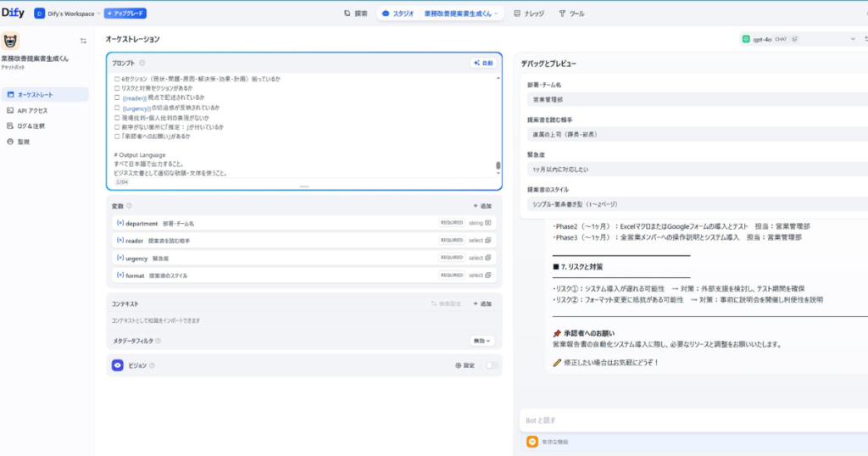Image resolution: width=868 pixels, height=456 pixels.
Task: Open the メタデータフィルタ 無効 dropdown
Action: point(482,341)
